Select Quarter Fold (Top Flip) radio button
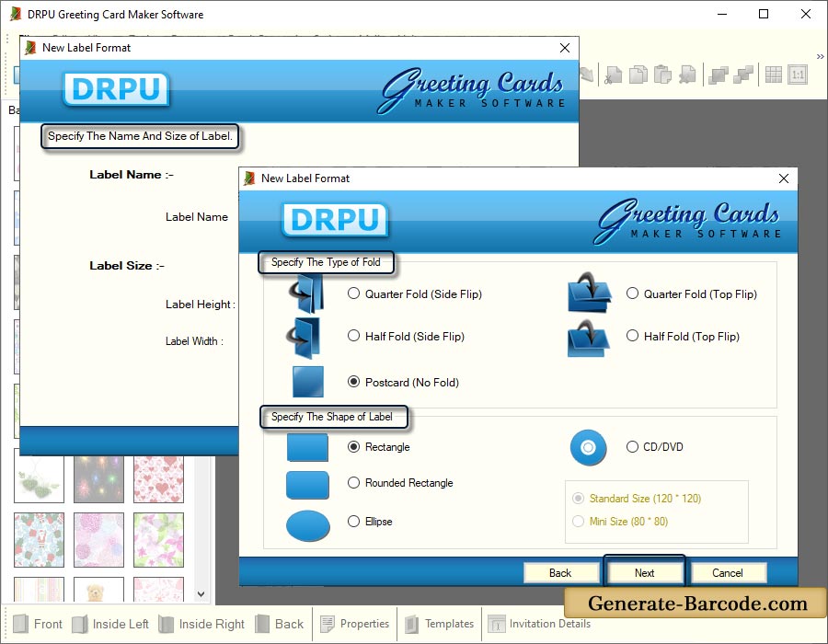Screen dimensions: 828x644 pyautogui.click(x=633, y=293)
